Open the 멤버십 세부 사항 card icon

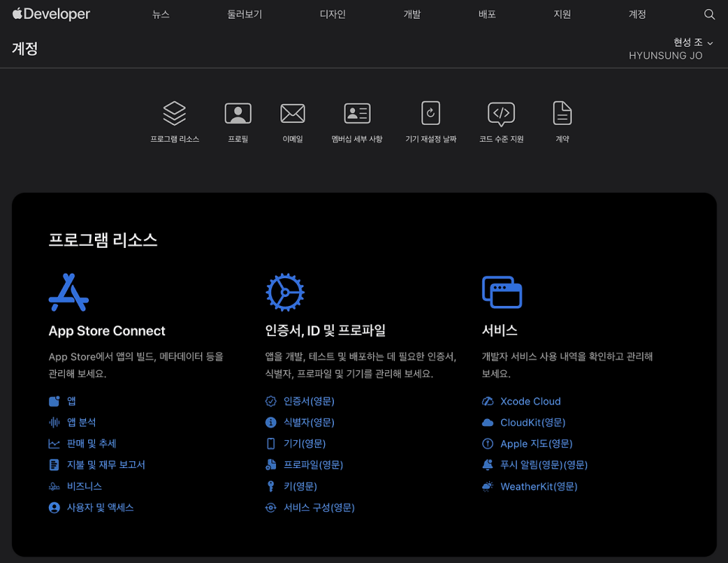[357, 113]
